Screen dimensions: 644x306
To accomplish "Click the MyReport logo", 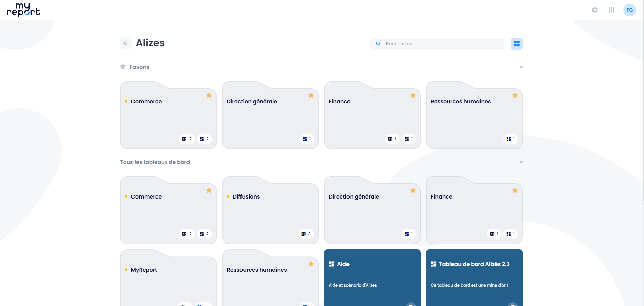I will (x=23, y=10).
